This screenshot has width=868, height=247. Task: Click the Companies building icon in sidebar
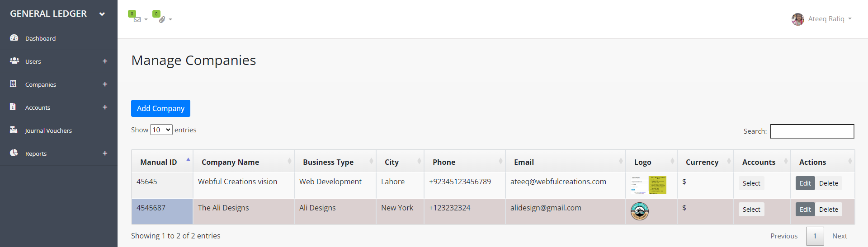(x=13, y=84)
